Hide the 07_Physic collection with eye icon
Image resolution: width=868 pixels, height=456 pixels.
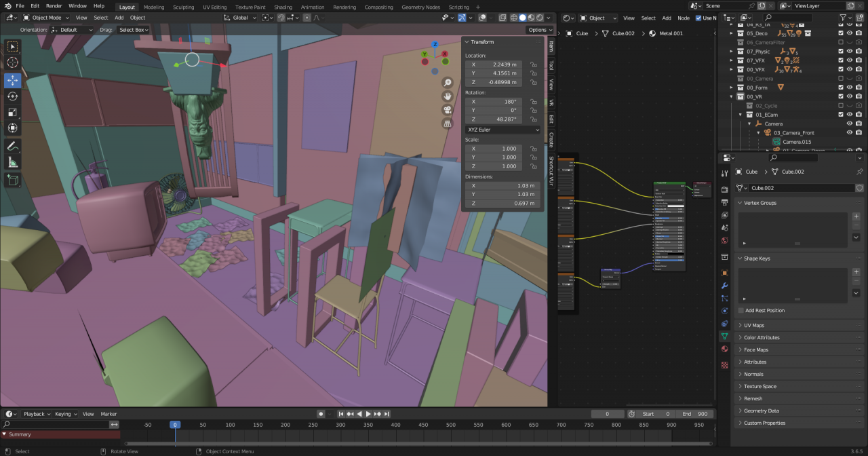click(850, 51)
